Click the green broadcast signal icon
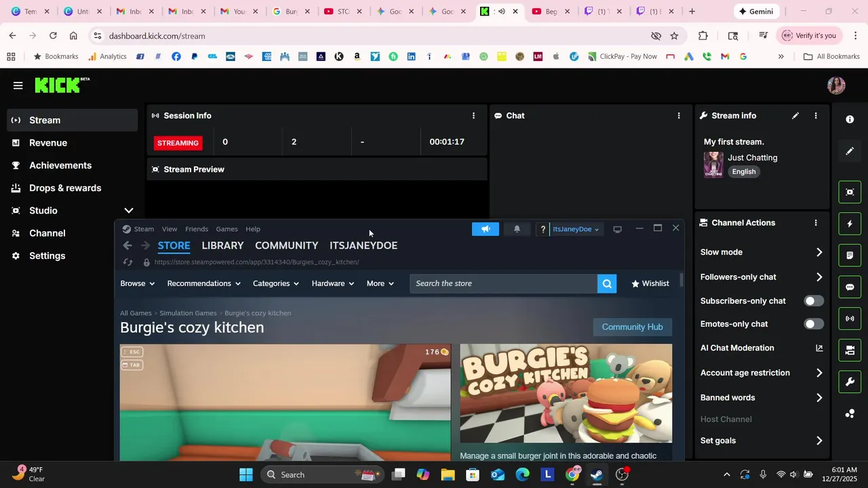 [x=850, y=319]
